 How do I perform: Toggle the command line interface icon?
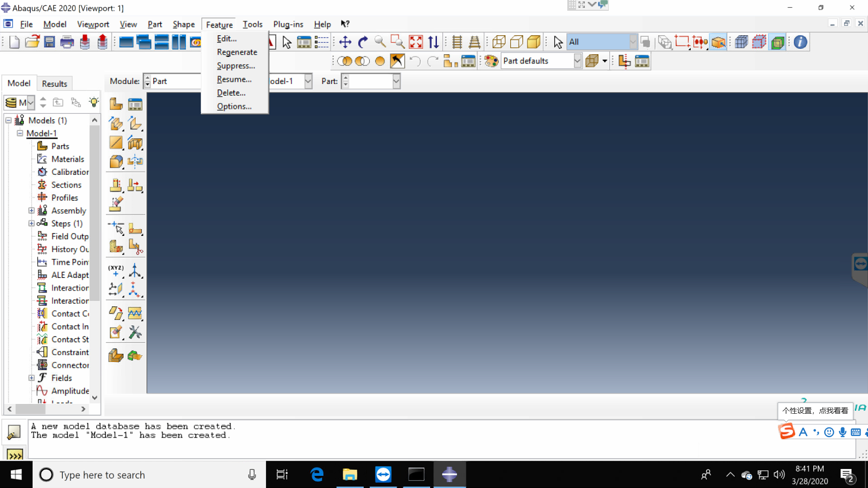15,455
